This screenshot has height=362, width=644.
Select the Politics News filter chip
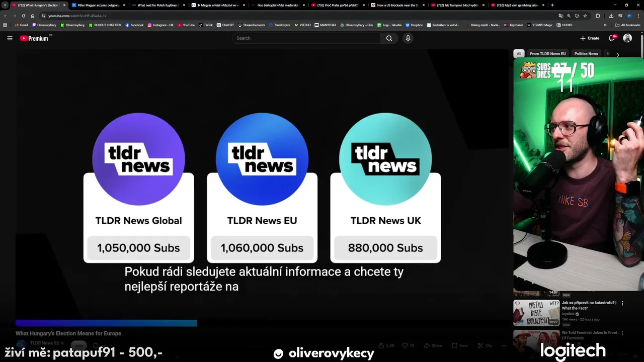click(586, 53)
